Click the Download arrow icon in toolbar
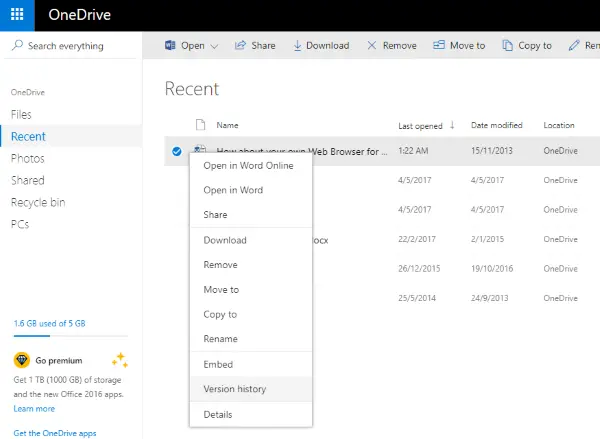Image resolution: width=600 pixels, height=439 pixels. (x=298, y=46)
